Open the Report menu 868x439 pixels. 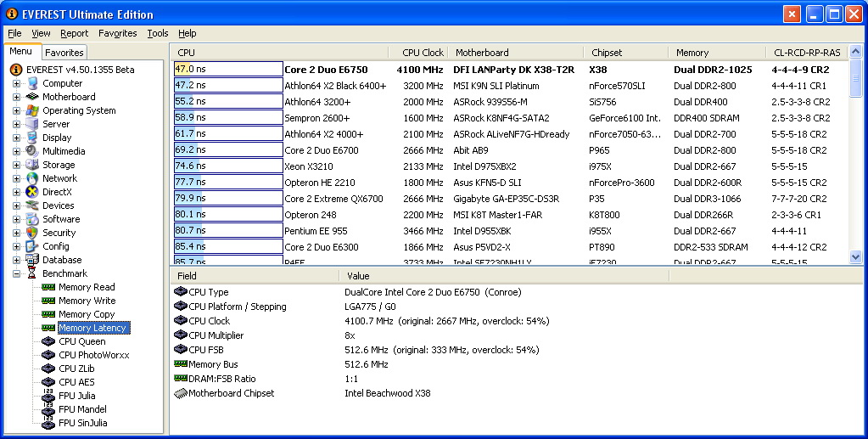(x=74, y=33)
